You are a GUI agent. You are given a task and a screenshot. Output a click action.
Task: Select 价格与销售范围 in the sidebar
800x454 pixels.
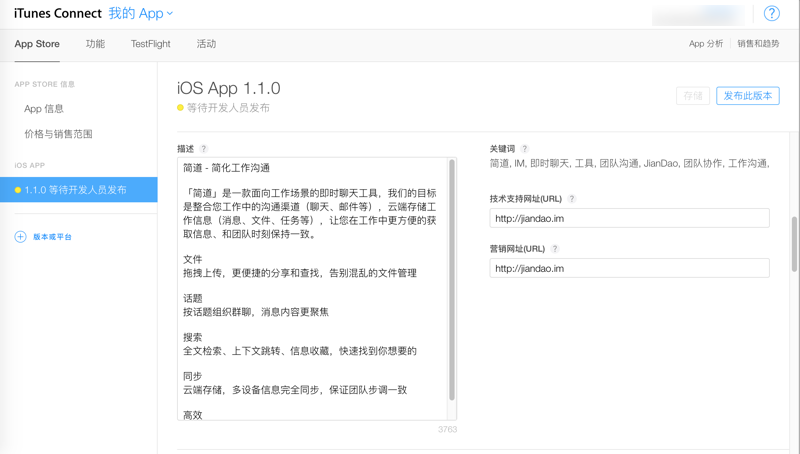coord(58,134)
